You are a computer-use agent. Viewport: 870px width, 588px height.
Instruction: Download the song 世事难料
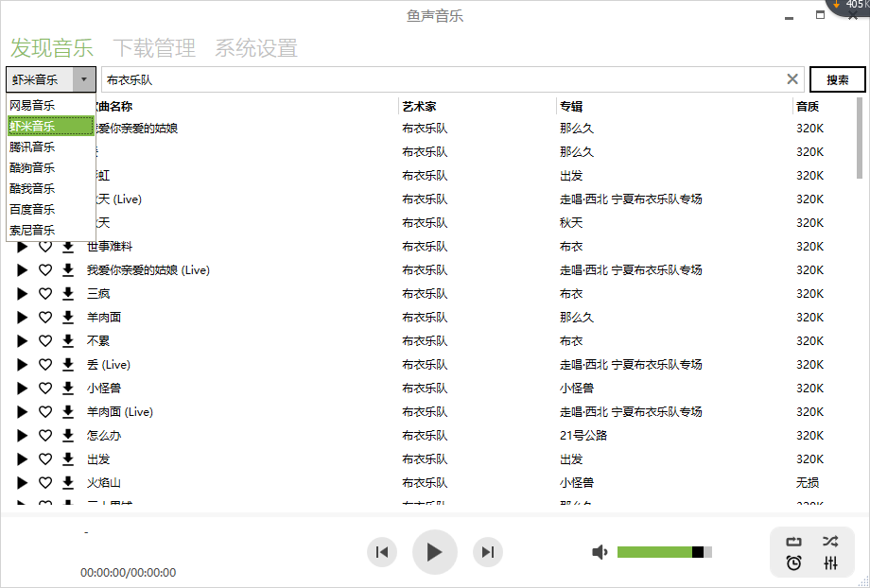[x=68, y=247]
